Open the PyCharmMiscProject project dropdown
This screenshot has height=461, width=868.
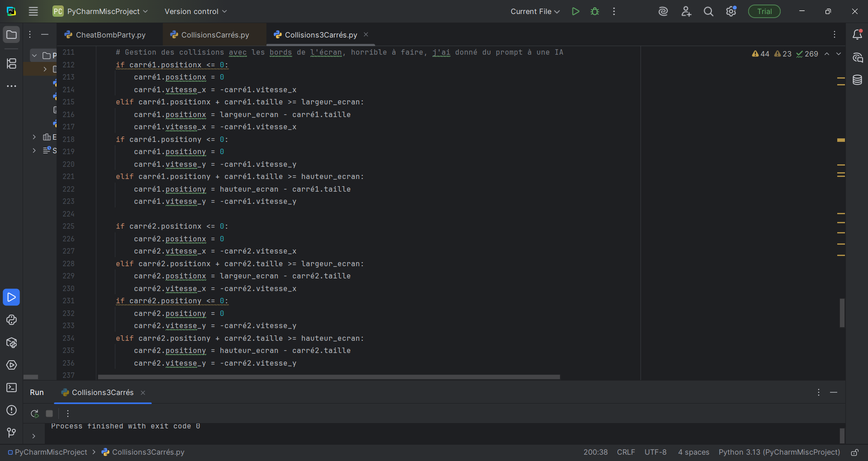100,11
